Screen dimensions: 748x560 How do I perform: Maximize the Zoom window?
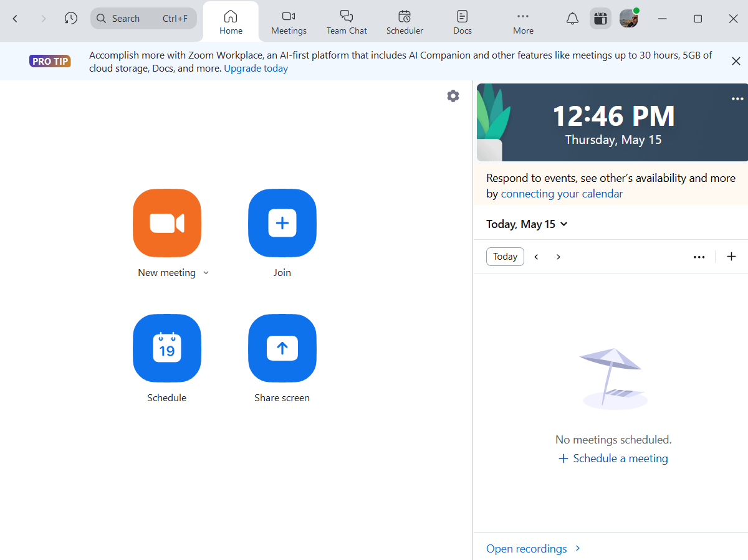pos(698,19)
